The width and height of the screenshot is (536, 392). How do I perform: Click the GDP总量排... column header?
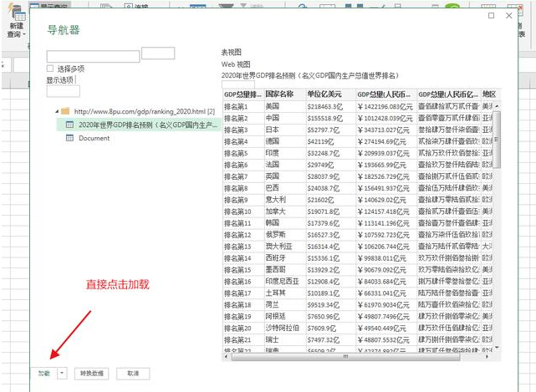click(243, 94)
